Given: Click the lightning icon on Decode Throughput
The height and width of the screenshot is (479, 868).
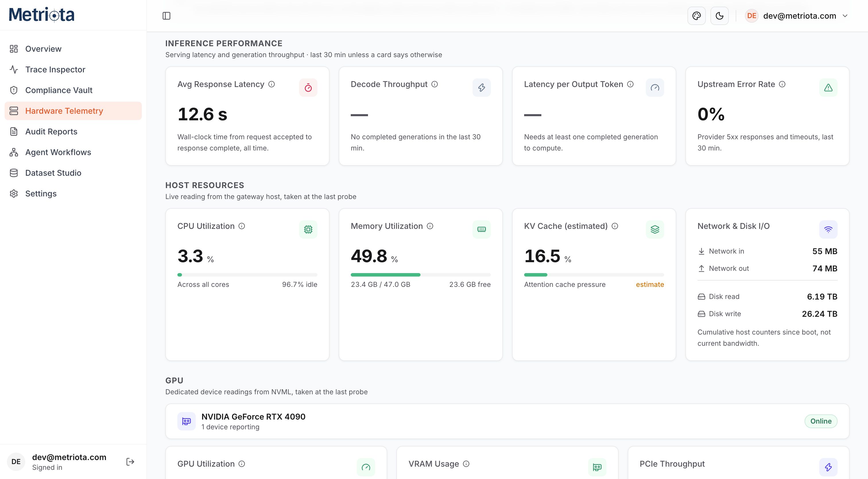Looking at the screenshot, I should tap(482, 88).
